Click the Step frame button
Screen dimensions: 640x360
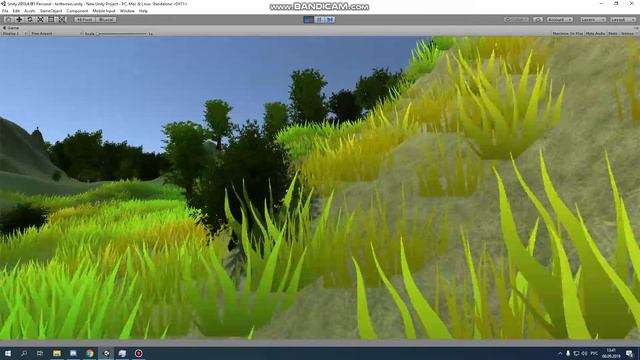click(330, 20)
